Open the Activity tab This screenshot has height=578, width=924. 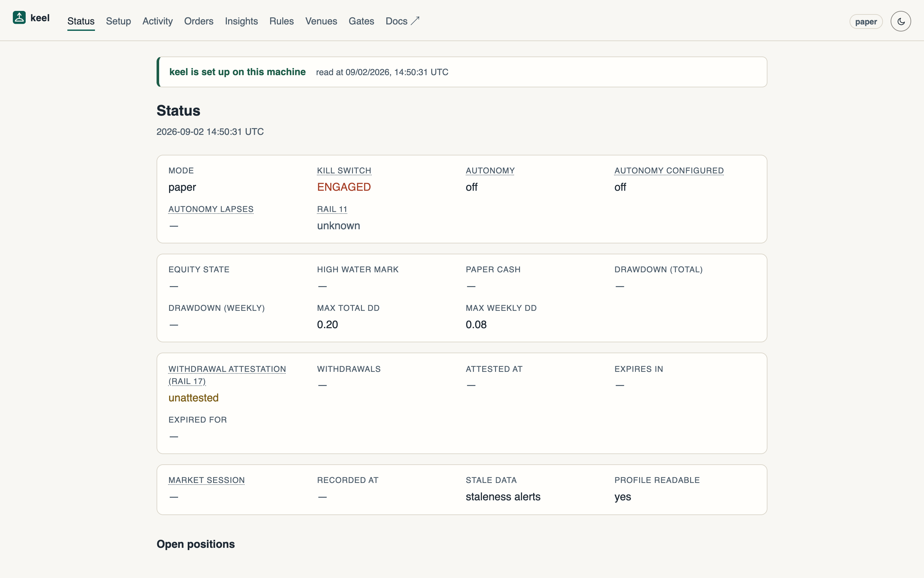click(157, 21)
